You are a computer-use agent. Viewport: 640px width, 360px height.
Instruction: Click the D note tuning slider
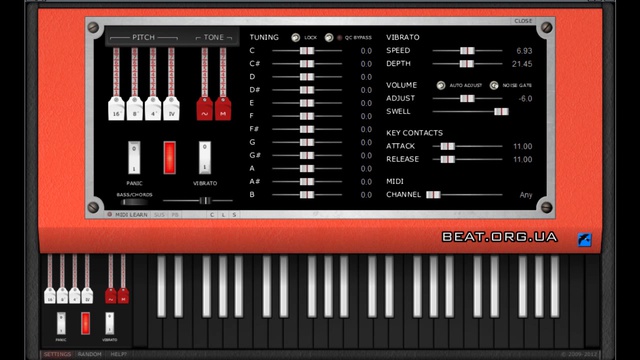(x=307, y=77)
